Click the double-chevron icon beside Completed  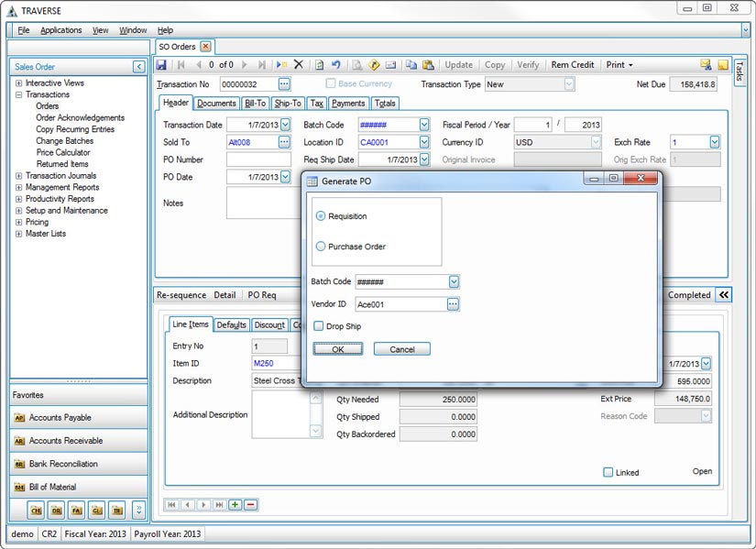pos(724,295)
